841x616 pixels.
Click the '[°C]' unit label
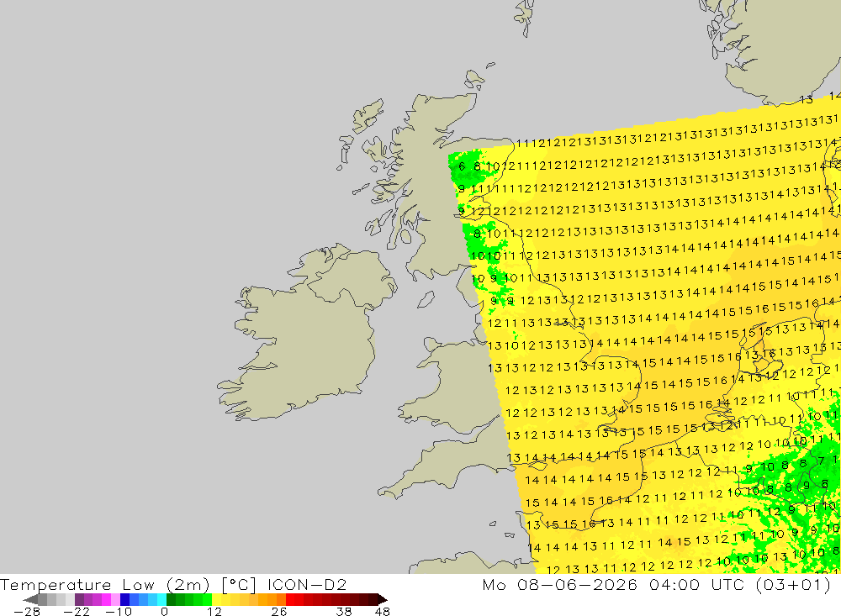coord(239,584)
